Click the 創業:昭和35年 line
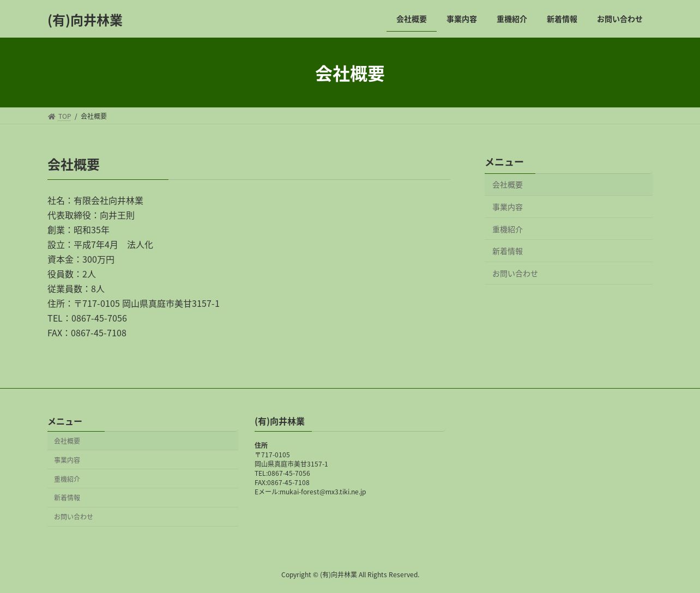 tap(79, 230)
